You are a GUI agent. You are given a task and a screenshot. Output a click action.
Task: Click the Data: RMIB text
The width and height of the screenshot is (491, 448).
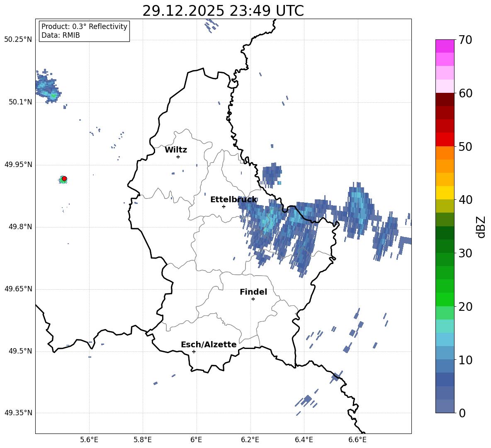[x=61, y=35]
